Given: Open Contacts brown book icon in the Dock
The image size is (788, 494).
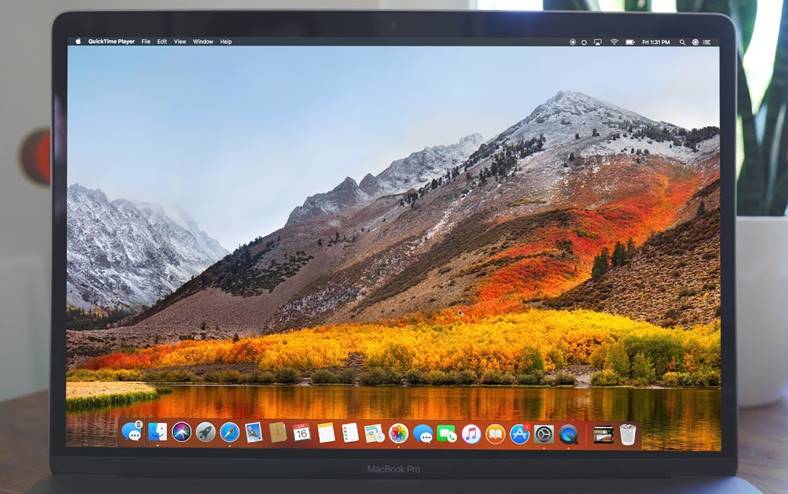Looking at the screenshot, I should (x=278, y=432).
